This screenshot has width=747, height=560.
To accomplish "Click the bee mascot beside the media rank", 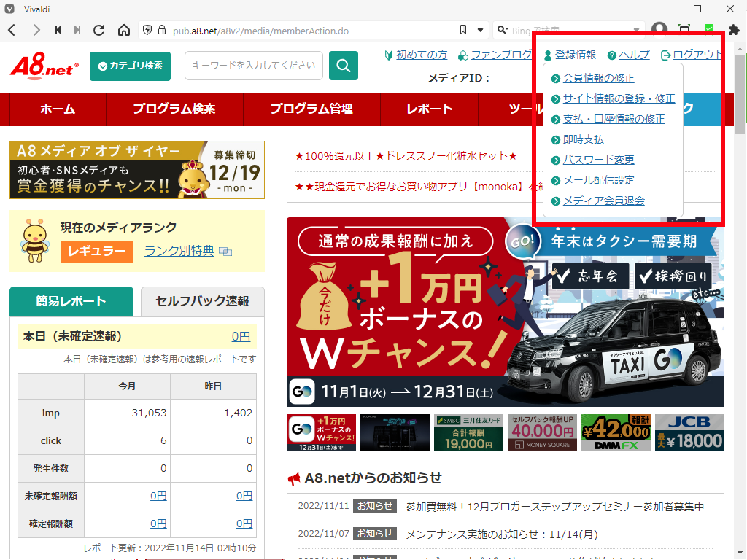I will point(35,241).
